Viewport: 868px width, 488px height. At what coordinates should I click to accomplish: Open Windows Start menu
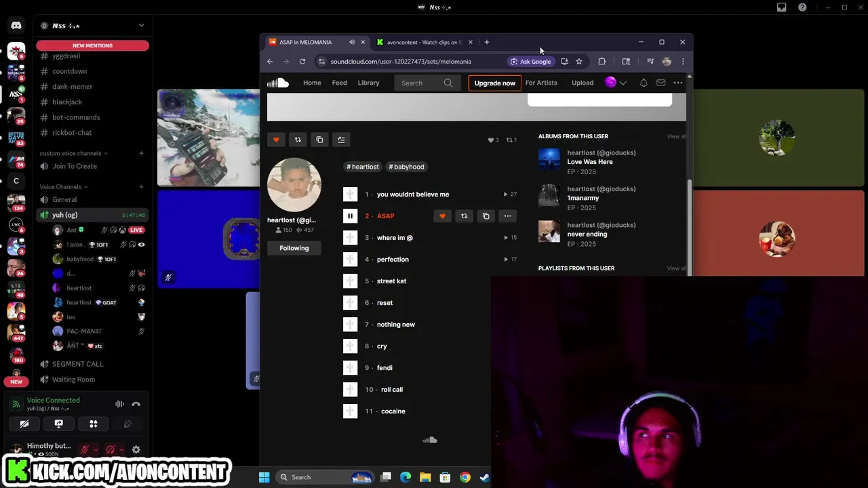264,477
